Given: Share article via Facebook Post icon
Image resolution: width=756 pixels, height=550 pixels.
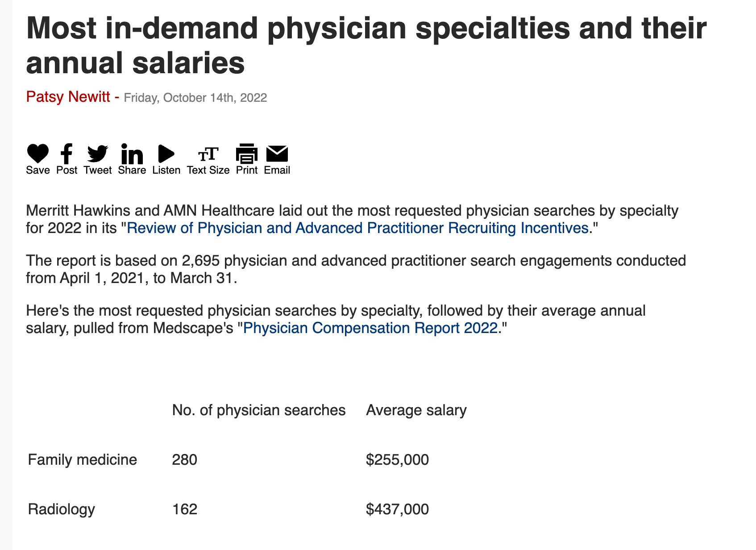Looking at the screenshot, I should (66, 154).
